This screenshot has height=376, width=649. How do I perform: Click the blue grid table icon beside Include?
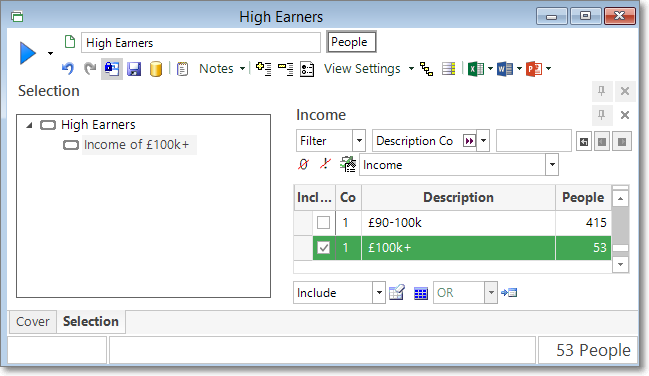click(x=421, y=293)
